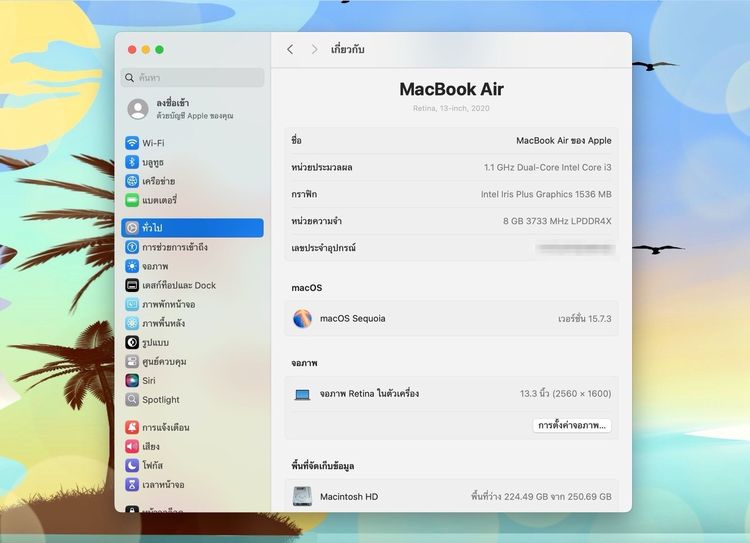Click the กราฟิก (Graphics) label

304,194
